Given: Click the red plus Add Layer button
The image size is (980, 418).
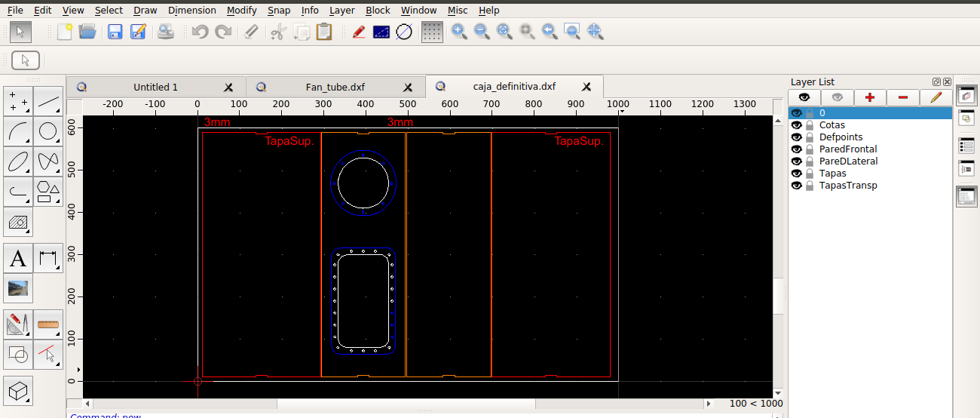Looking at the screenshot, I should tap(870, 97).
